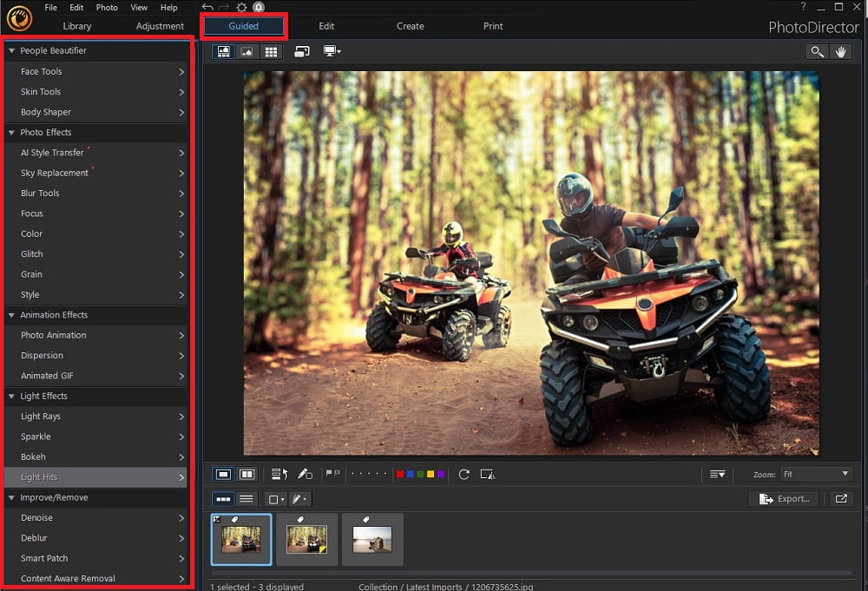Viewport: 868px width, 591px height.
Task: Click the watermark frame icon
Action: pyautogui.click(x=488, y=474)
